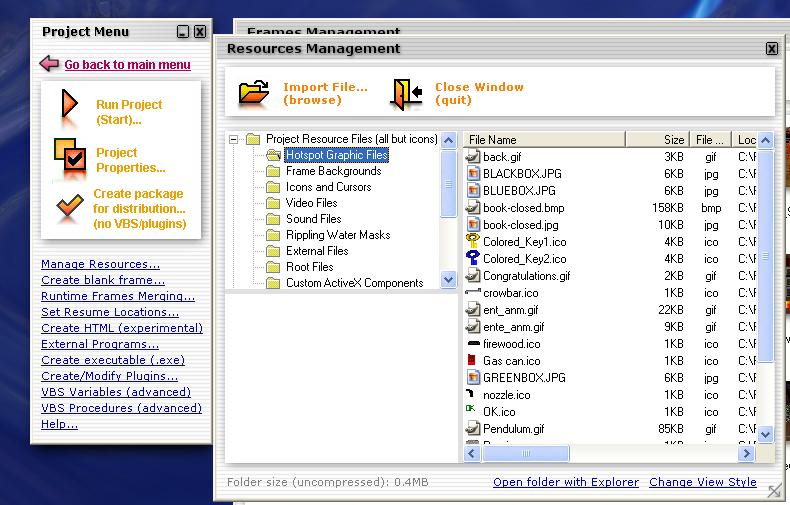790x505 pixels.
Task: Click Create blank frame link
Action: tap(103, 280)
